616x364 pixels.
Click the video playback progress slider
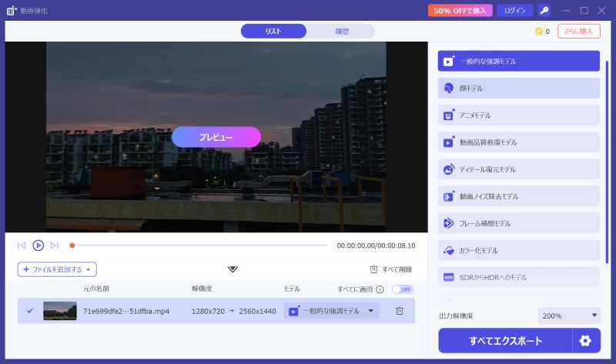click(199, 245)
